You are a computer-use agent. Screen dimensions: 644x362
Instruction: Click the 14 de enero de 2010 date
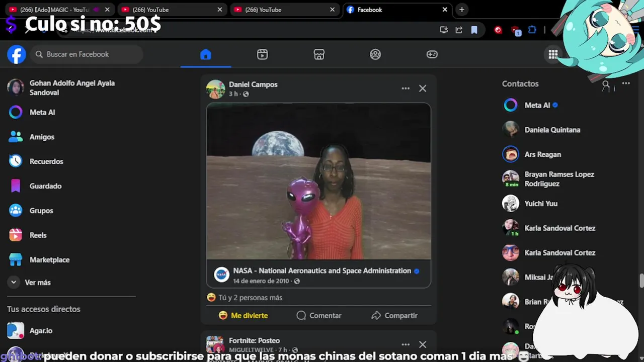click(x=261, y=281)
